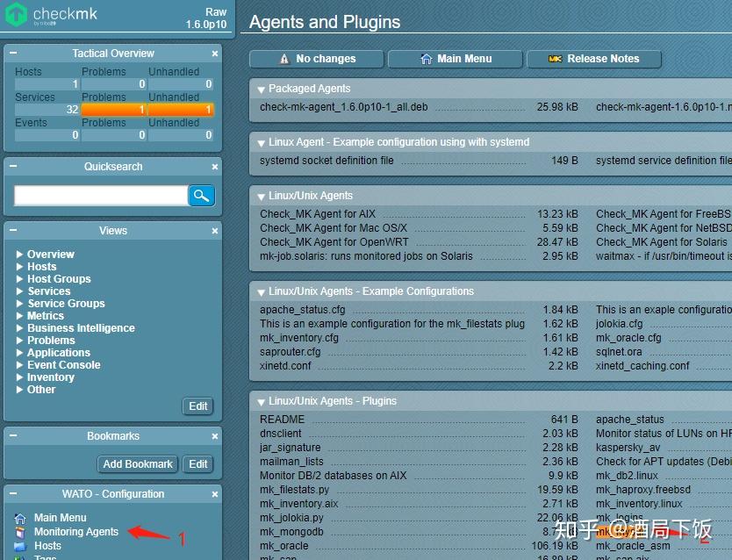Image resolution: width=732 pixels, height=560 pixels.
Task: Download mk_inventory.cfg example config
Action: point(299,338)
